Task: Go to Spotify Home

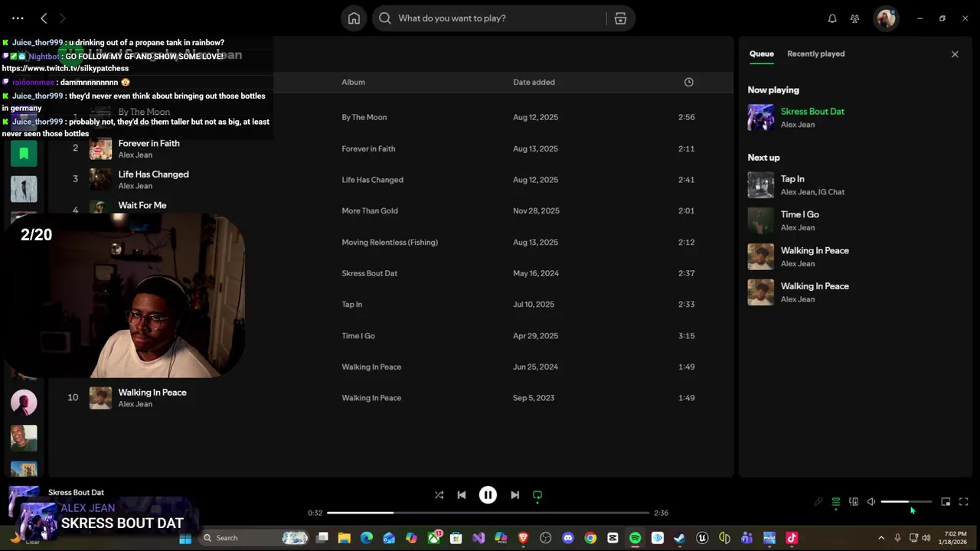Action: 354,18
